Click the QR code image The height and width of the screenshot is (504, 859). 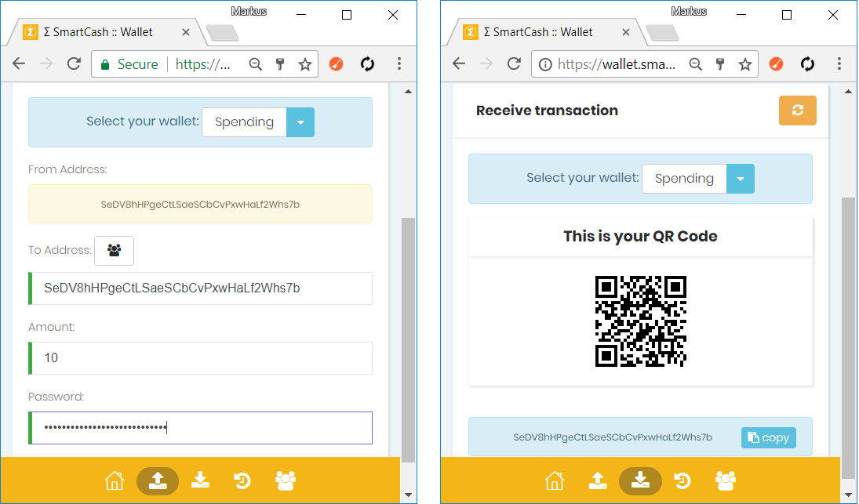click(x=640, y=321)
